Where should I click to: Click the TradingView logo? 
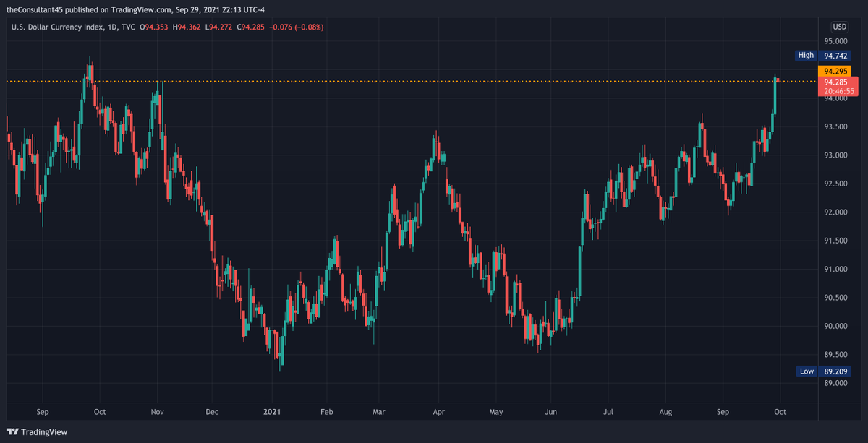coord(37,432)
